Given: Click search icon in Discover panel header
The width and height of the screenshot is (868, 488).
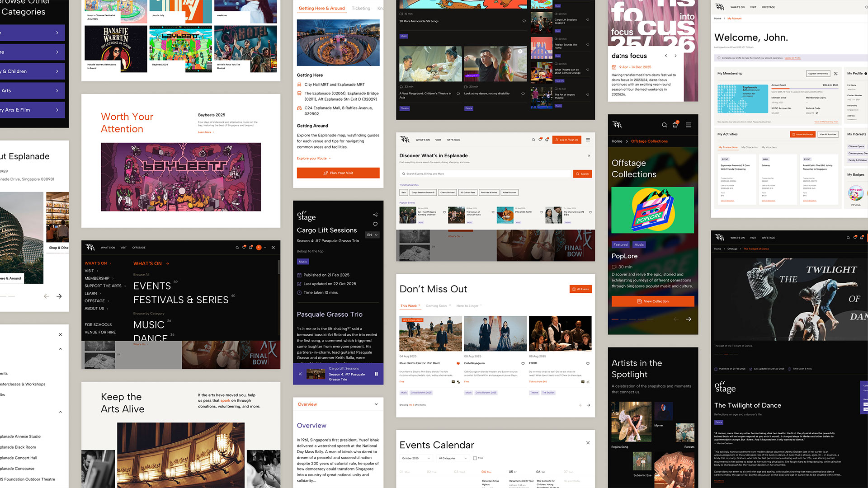Looking at the screenshot, I should pos(533,140).
